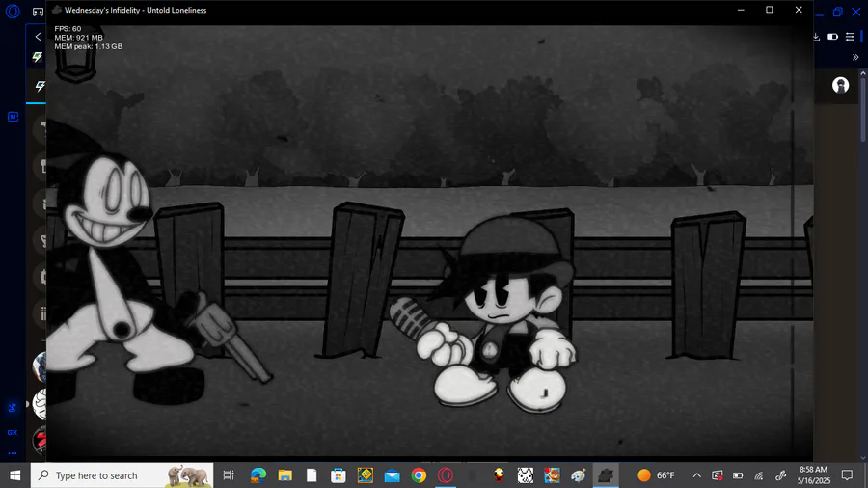Screen dimensions: 868x488
Task: Launch Microsoft Edge from the taskbar
Action: point(258,475)
